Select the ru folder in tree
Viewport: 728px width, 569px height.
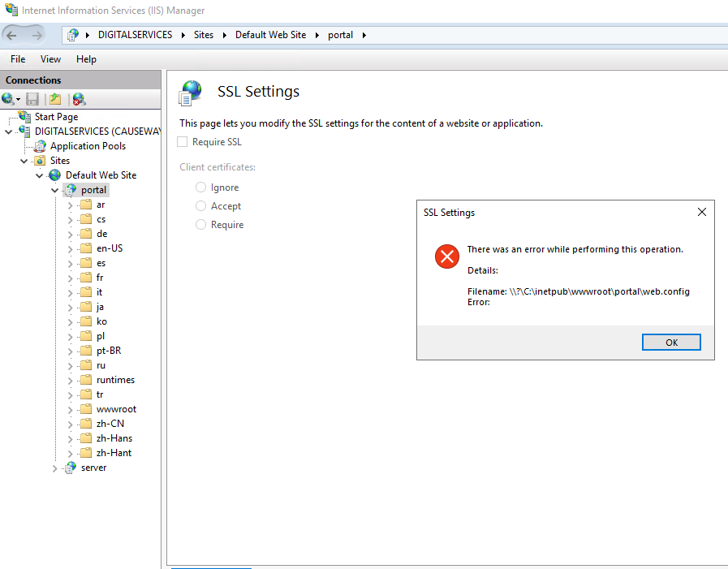point(101,365)
